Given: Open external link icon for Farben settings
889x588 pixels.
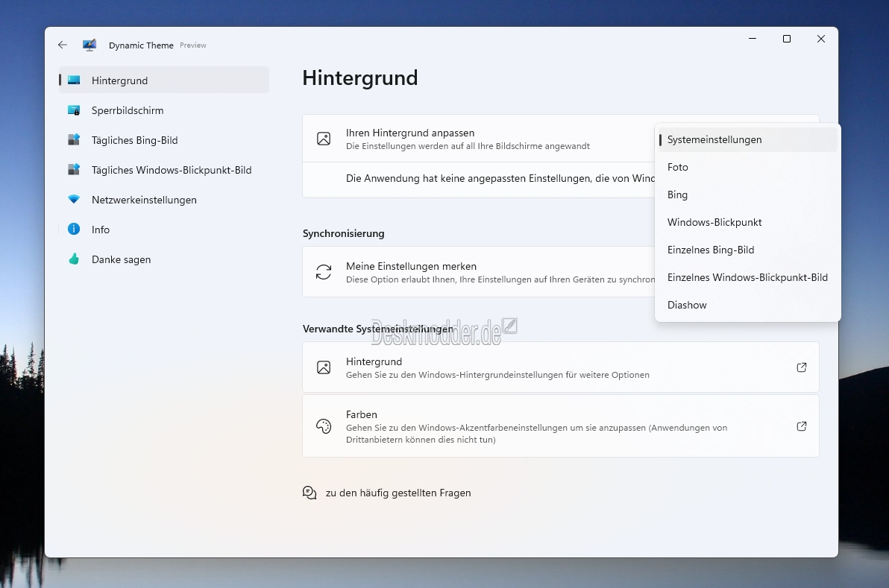Looking at the screenshot, I should pyautogui.click(x=802, y=426).
